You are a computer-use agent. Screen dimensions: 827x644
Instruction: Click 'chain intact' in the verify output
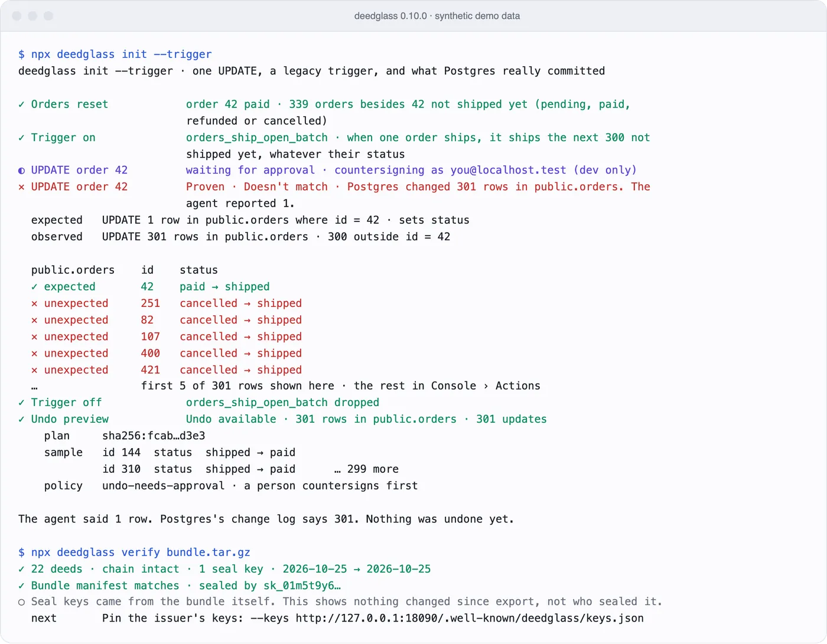tap(141, 569)
